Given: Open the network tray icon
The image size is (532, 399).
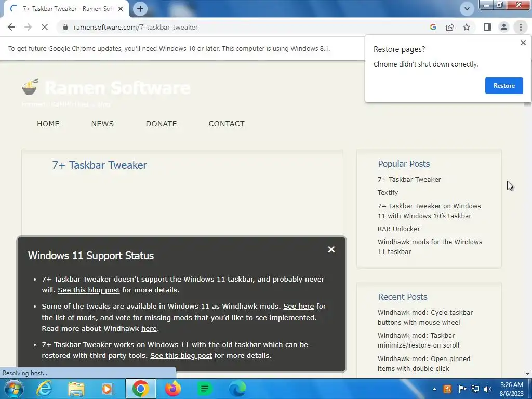Looking at the screenshot, I should (475, 389).
